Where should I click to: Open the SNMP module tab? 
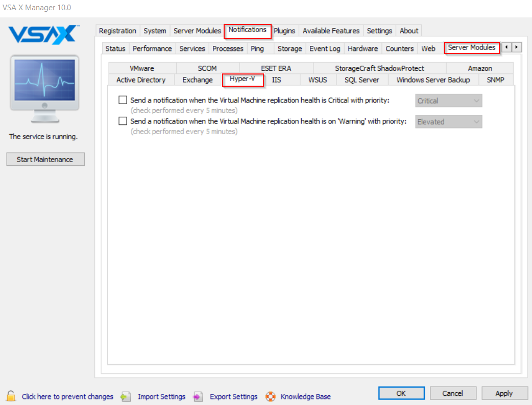click(x=495, y=80)
